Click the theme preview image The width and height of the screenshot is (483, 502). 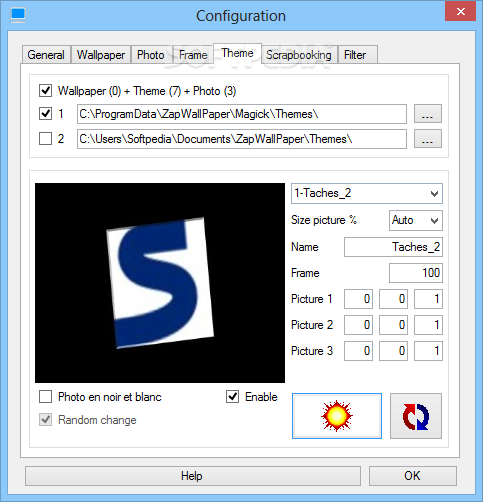pos(160,283)
